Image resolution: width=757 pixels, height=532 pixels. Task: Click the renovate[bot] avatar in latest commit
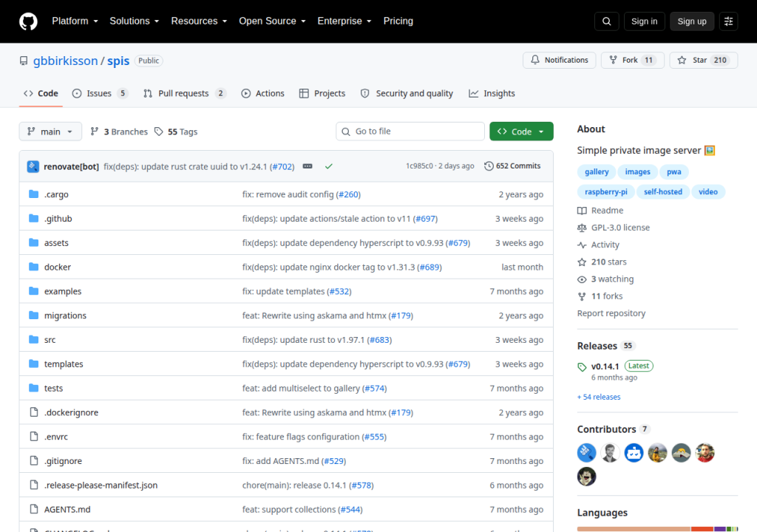[33, 166]
